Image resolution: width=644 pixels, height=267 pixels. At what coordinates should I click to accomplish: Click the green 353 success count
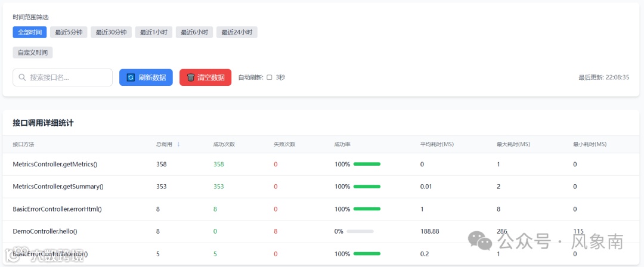218,187
